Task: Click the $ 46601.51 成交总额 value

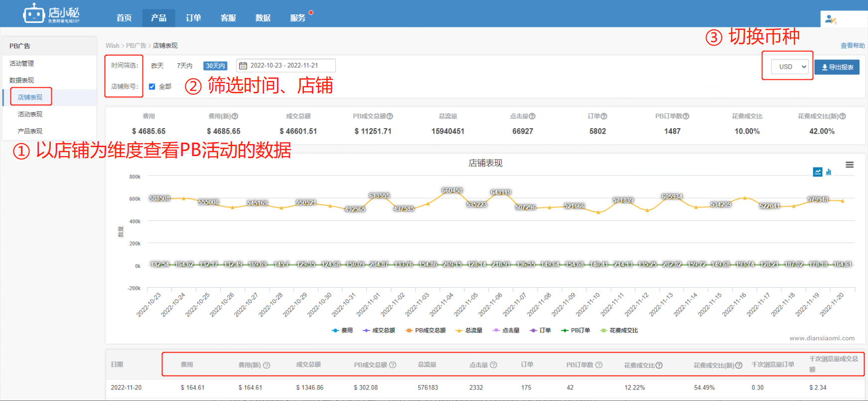Action: click(298, 131)
